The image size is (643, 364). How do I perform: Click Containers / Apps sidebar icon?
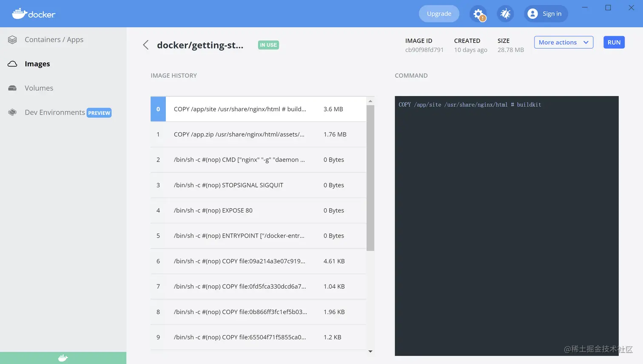click(12, 40)
